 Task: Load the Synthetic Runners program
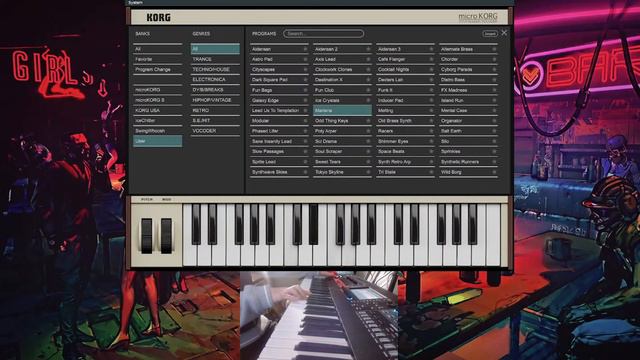pyautogui.click(x=468, y=162)
